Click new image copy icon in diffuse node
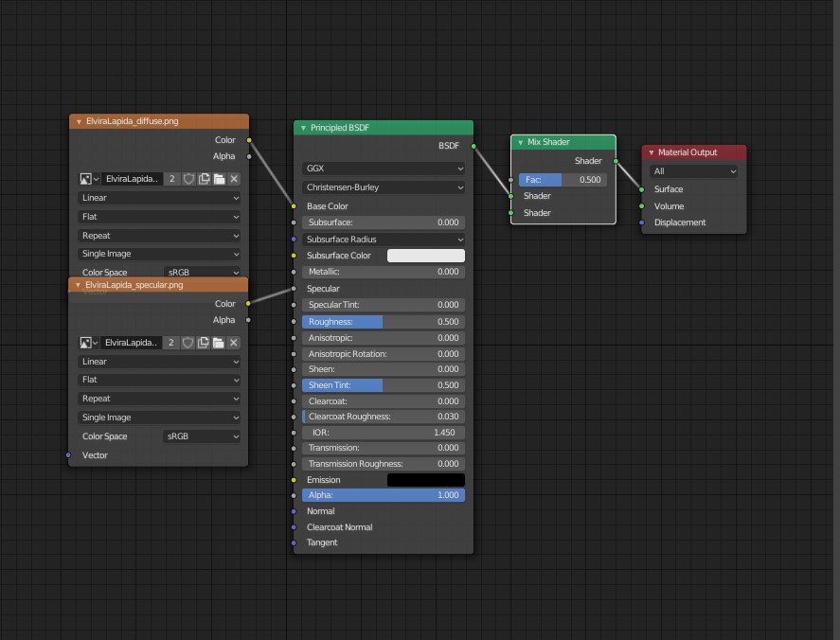 (204, 179)
